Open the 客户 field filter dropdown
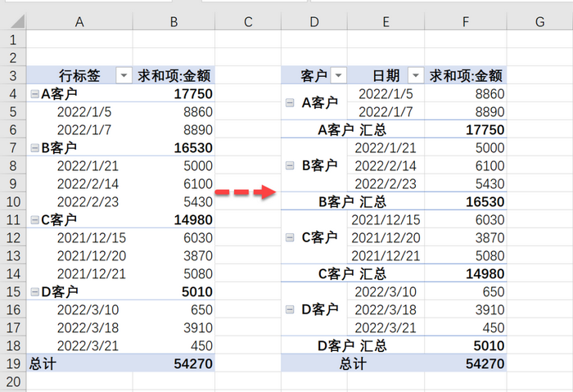Viewport: 573px width, 392px height. click(x=338, y=76)
